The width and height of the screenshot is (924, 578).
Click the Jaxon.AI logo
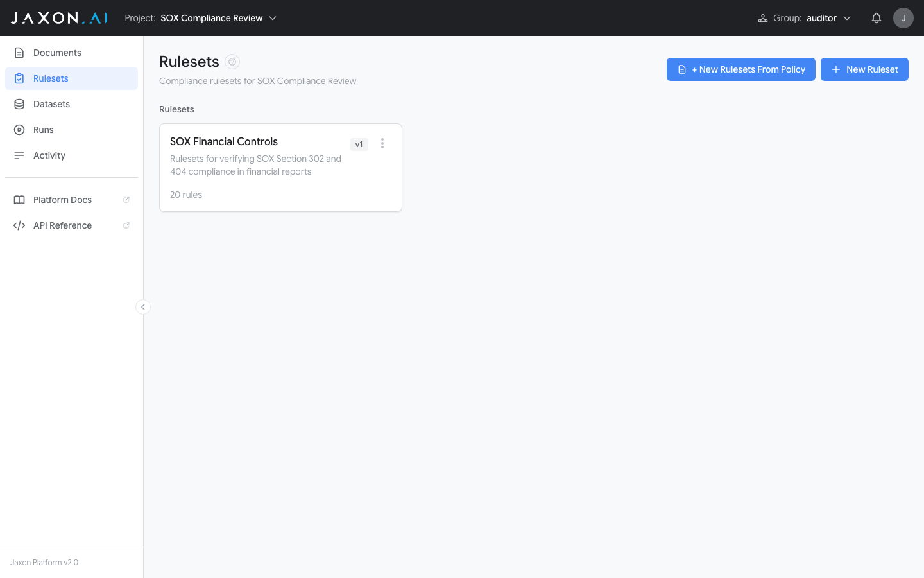[x=58, y=17]
